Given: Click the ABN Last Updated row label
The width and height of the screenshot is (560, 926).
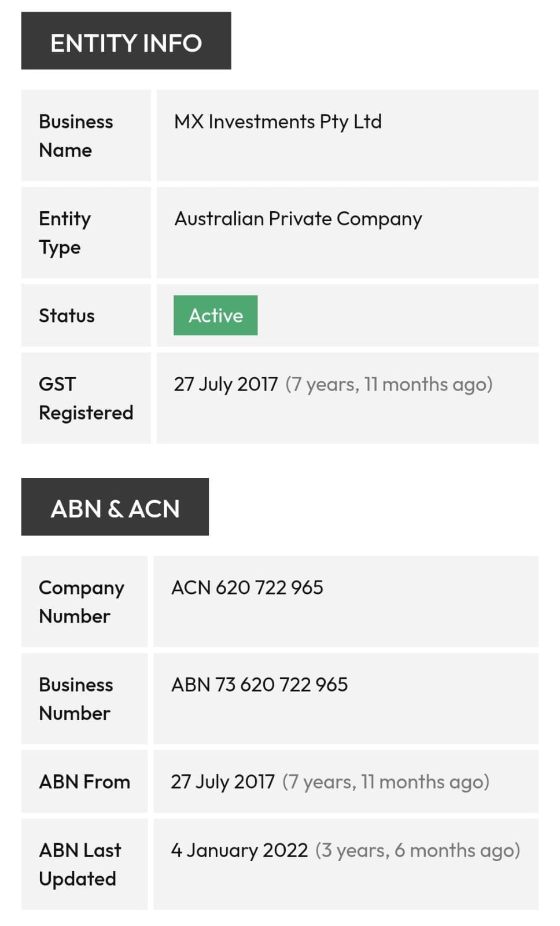Looking at the screenshot, I should point(80,864).
